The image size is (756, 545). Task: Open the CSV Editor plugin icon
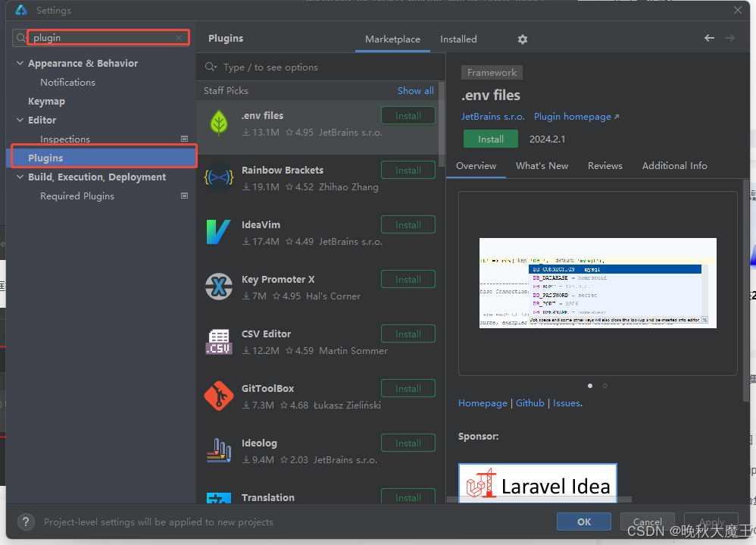point(219,342)
